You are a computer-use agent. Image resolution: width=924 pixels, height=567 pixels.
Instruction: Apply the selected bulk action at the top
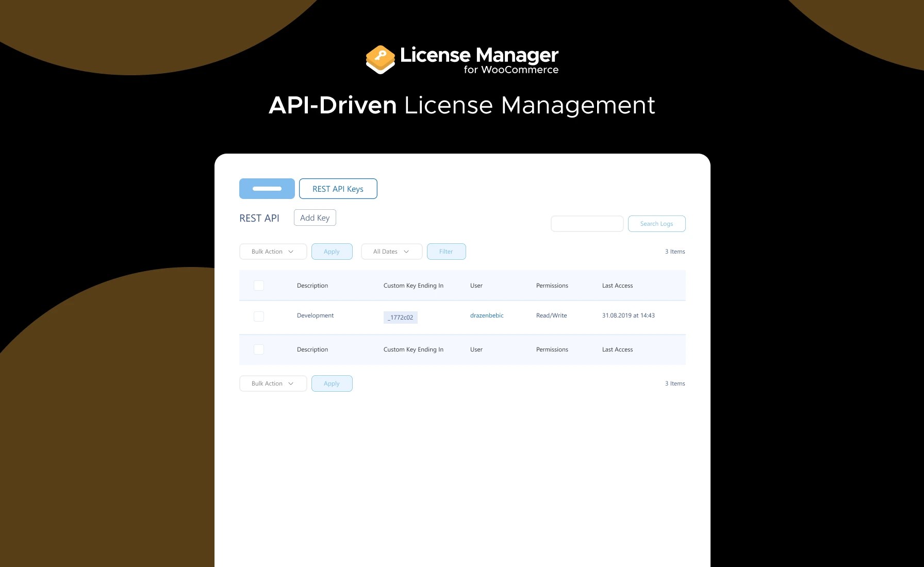332,252
